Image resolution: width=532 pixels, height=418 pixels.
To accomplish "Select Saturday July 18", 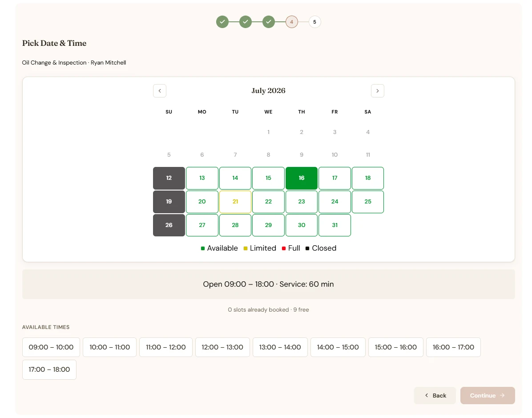I will tap(368, 178).
